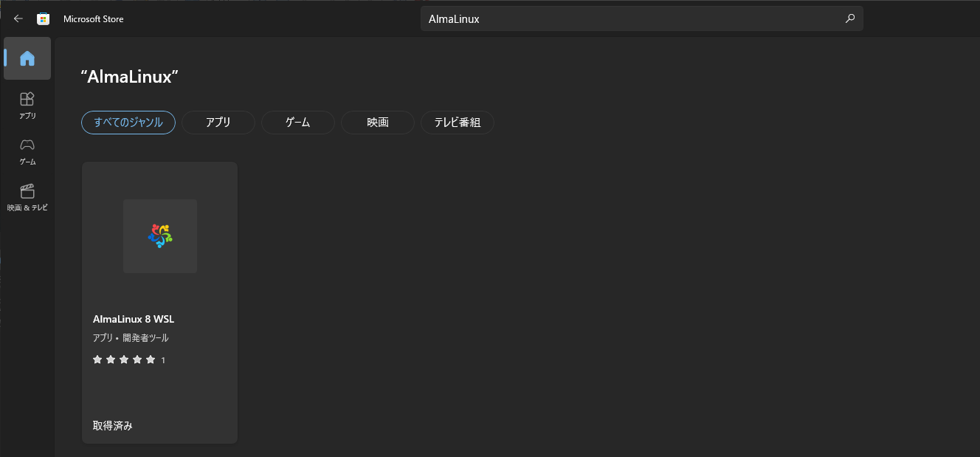This screenshot has height=457, width=980.
Task: Select the Games (ゲーム) sidebar icon
Action: [27, 151]
